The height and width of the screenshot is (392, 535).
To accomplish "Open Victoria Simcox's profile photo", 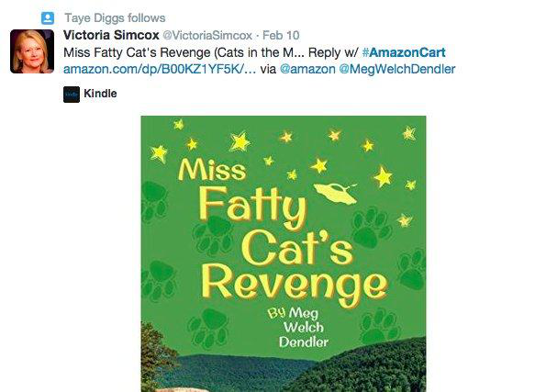I will [x=32, y=51].
